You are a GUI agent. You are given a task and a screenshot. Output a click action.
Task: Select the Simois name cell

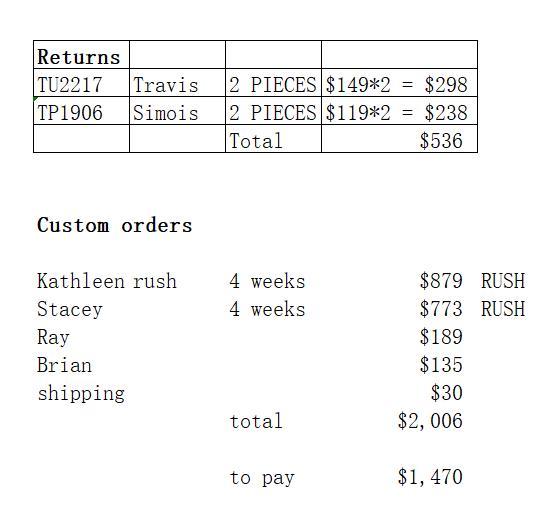[x=177, y=111]
